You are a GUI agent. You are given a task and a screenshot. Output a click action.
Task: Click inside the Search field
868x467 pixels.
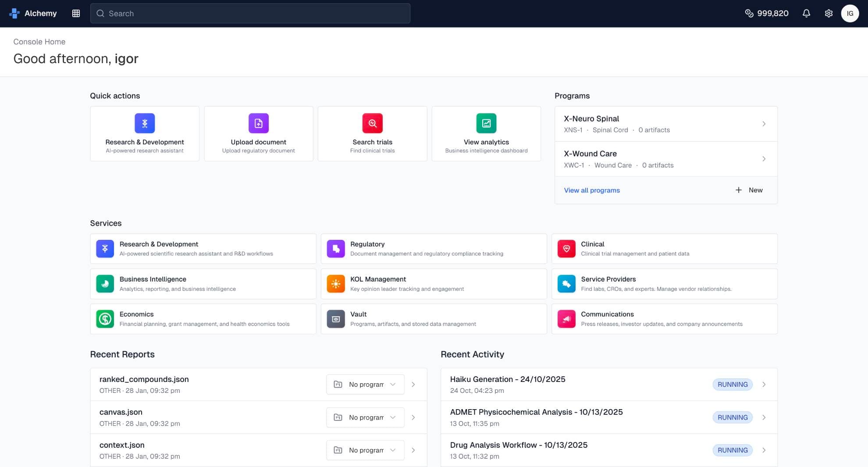pyautogui.click(x=250, y=13)
